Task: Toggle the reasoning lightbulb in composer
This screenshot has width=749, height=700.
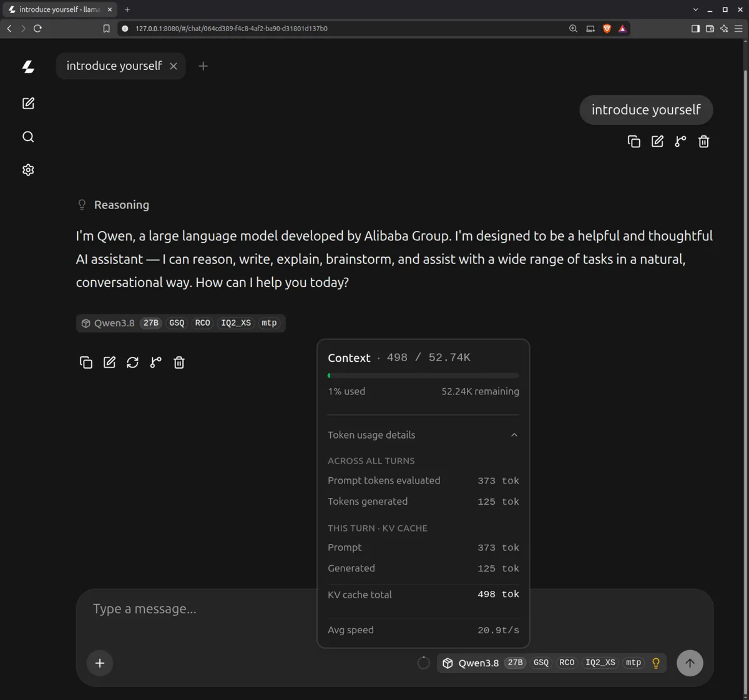Action: pyautogui.click(x=656, y=663)
